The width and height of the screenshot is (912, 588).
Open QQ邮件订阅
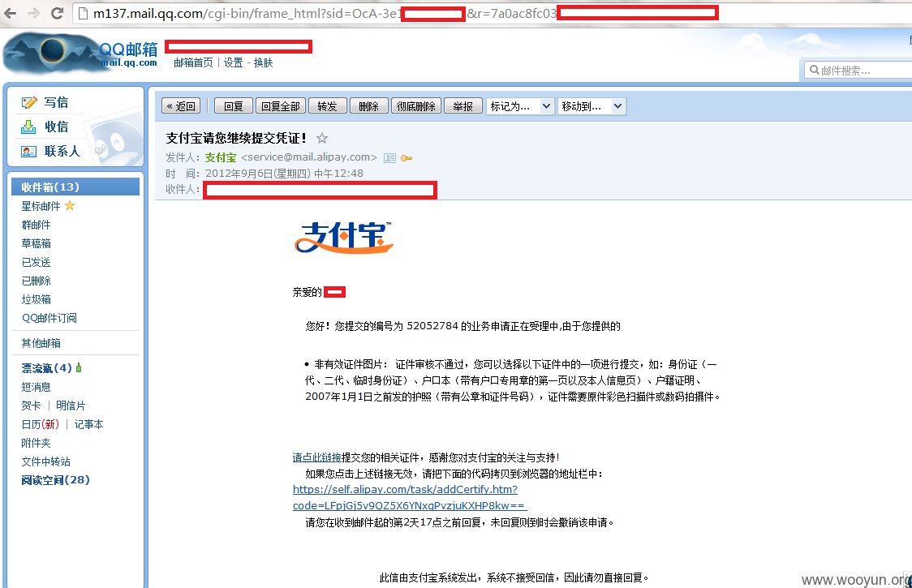tap(49, 318)
